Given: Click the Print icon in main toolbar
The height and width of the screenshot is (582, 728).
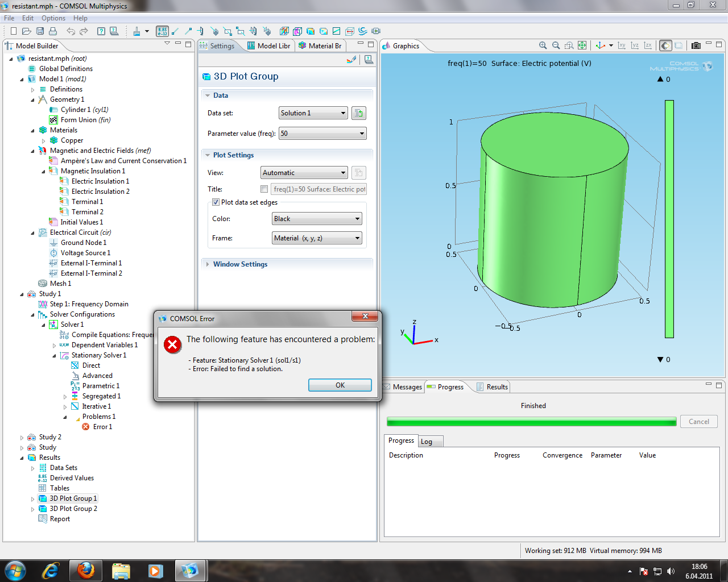Looking at the screenshot, I should click(x=53, y=31).
